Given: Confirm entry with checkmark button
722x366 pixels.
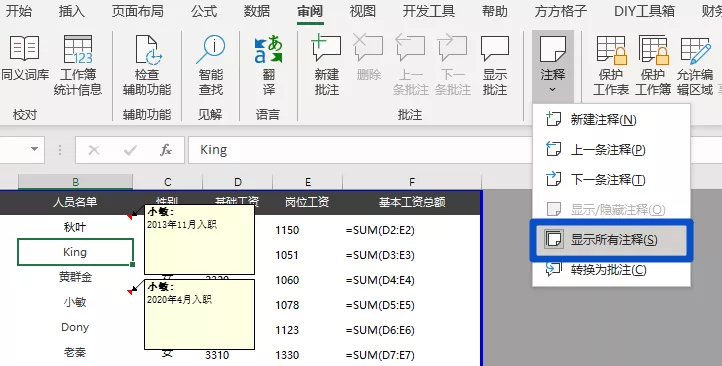Looking at the screenshot, I should pyautogui.click(x=130, y=150).
